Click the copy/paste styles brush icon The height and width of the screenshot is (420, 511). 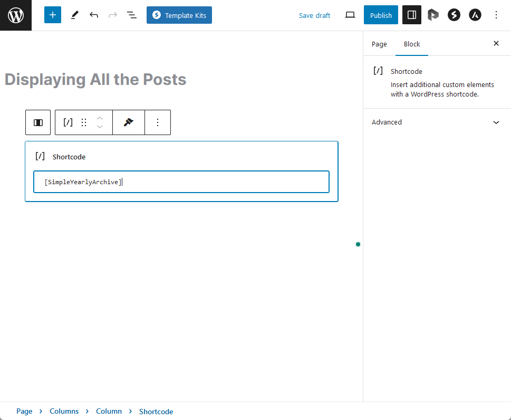(128, 122)
